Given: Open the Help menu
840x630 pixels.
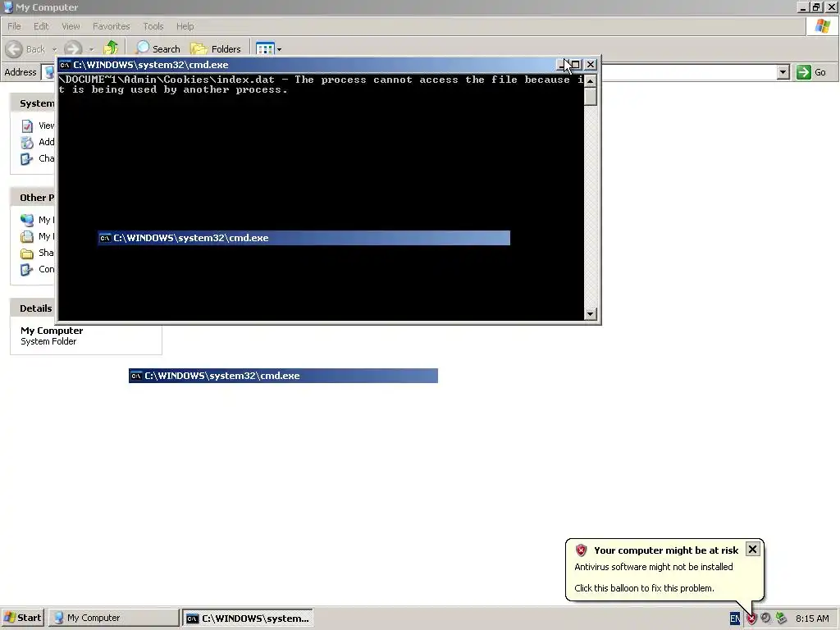Looking at the screenshot, I should 185,26.
